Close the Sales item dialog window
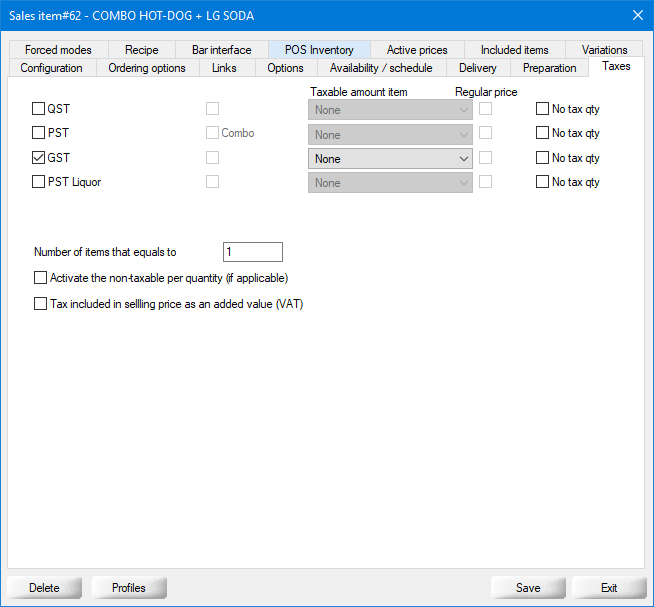Viewport: 654px width, 607px height. [x=637, y=14]
